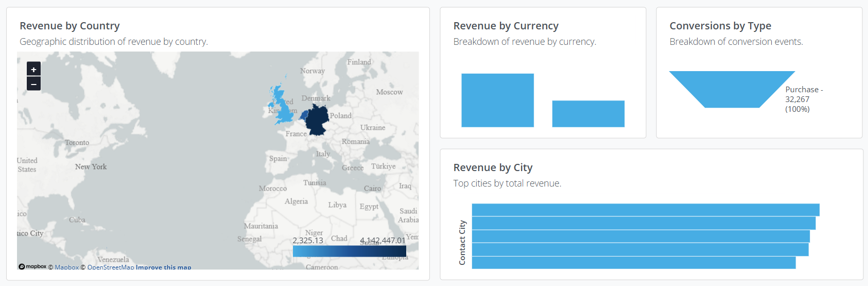This screenshot has width=868, height=286.
Task: Click the Spain map label
Action: (x=278, y=159)
